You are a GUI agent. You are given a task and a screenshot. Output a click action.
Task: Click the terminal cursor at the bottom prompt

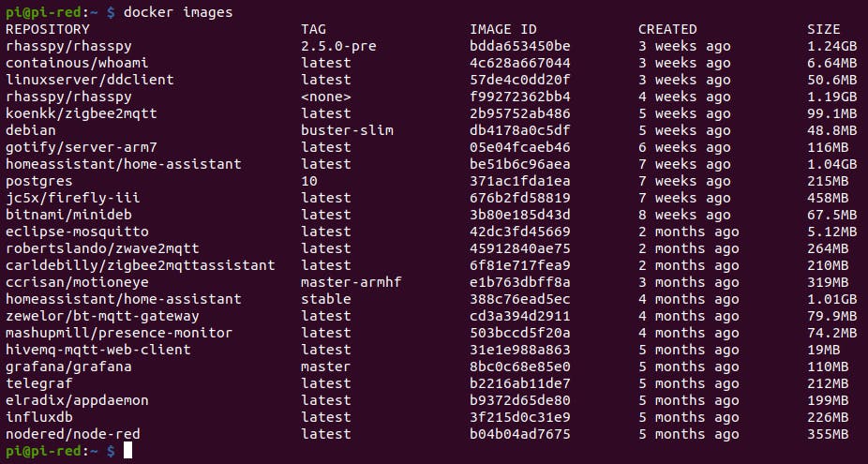tap(129, 451)
